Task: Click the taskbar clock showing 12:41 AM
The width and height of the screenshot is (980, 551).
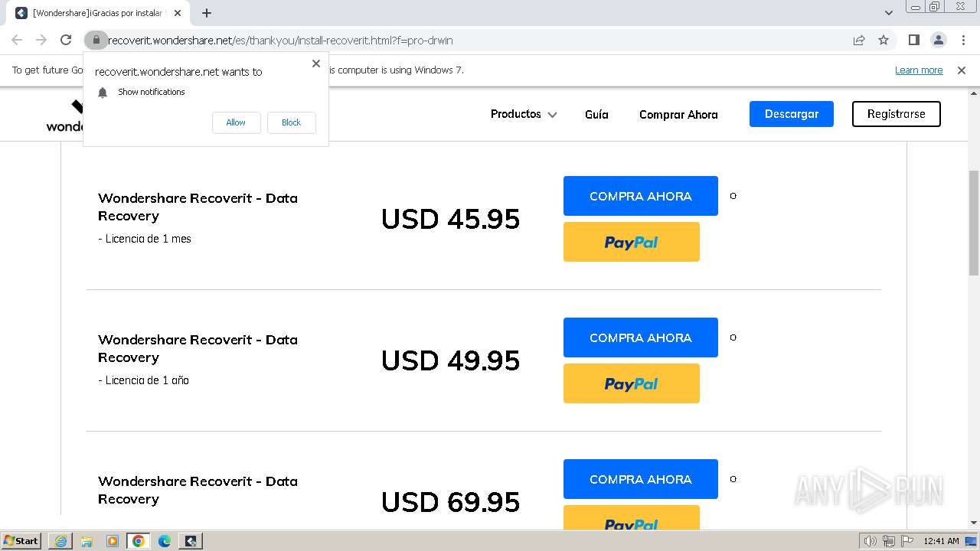Action: [941, 541]
